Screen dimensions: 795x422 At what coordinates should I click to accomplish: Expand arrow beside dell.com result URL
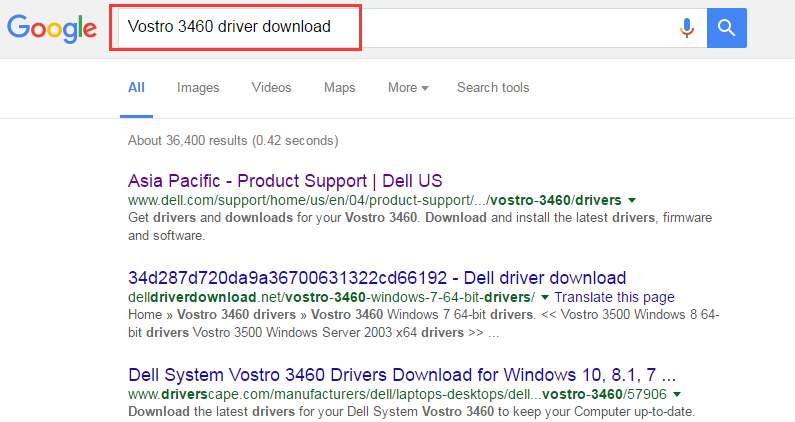(x=632, y=200)
